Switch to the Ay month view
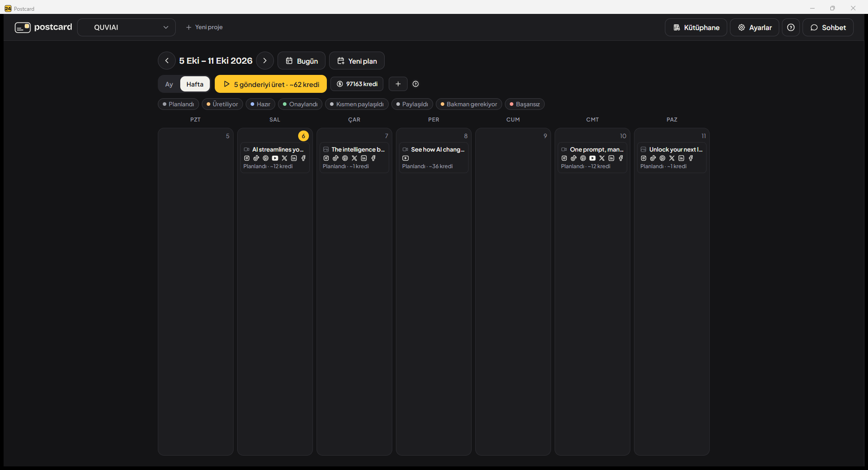This screenshot has height=470, width=868. tap(169, 84)
